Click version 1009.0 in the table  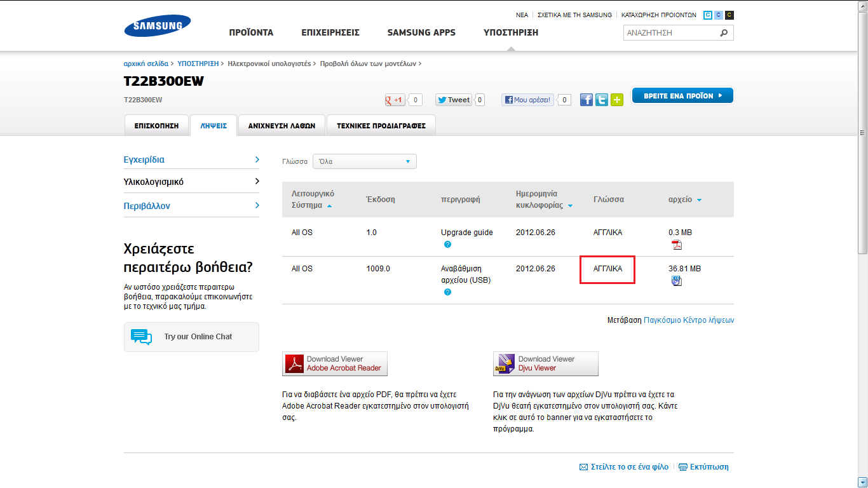(378, 269)
